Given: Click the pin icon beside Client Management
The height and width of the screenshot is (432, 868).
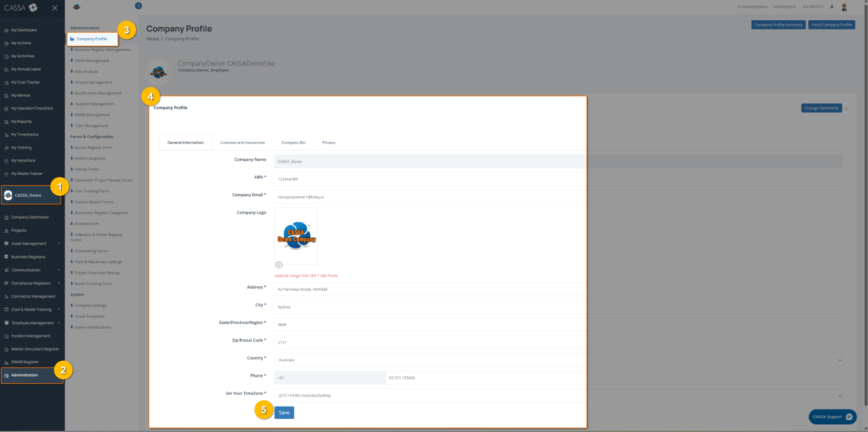Looking at the screenshot, I should coord(72,61).
